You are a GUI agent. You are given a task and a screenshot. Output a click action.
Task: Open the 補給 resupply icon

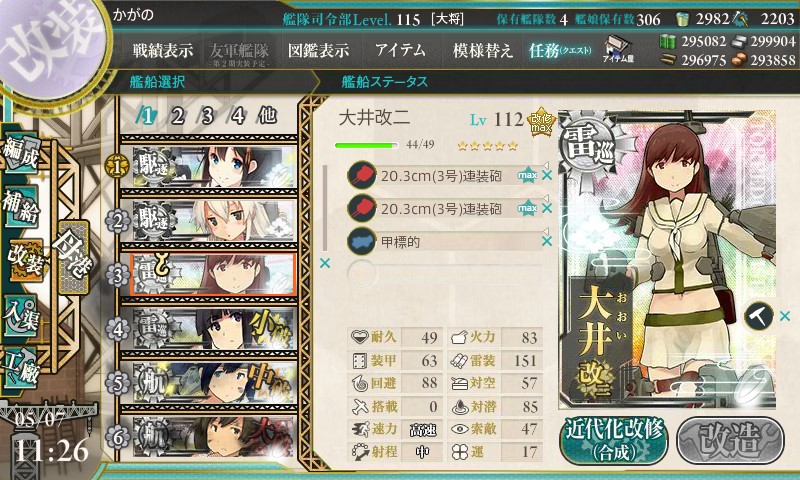click(21, 207)
